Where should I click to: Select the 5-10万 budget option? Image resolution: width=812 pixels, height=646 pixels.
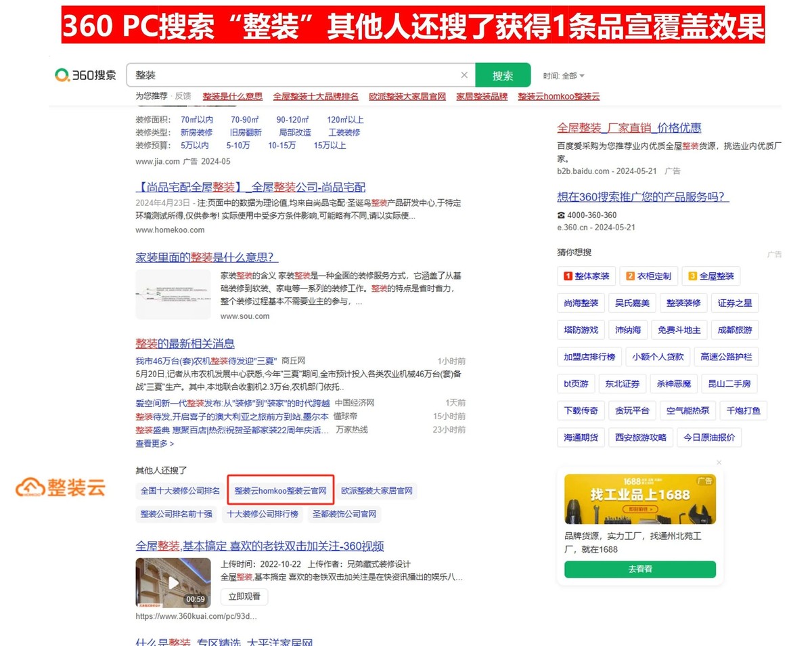[x=238, y=146]
